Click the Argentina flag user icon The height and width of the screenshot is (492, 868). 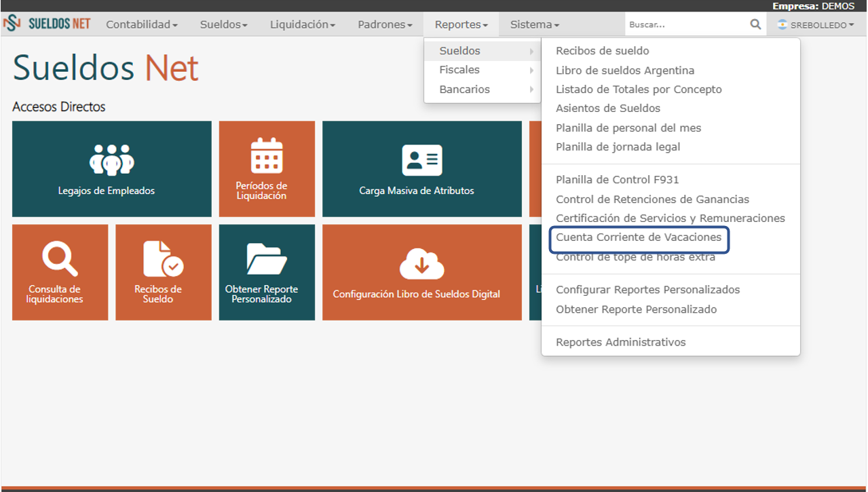pos(782,24)
